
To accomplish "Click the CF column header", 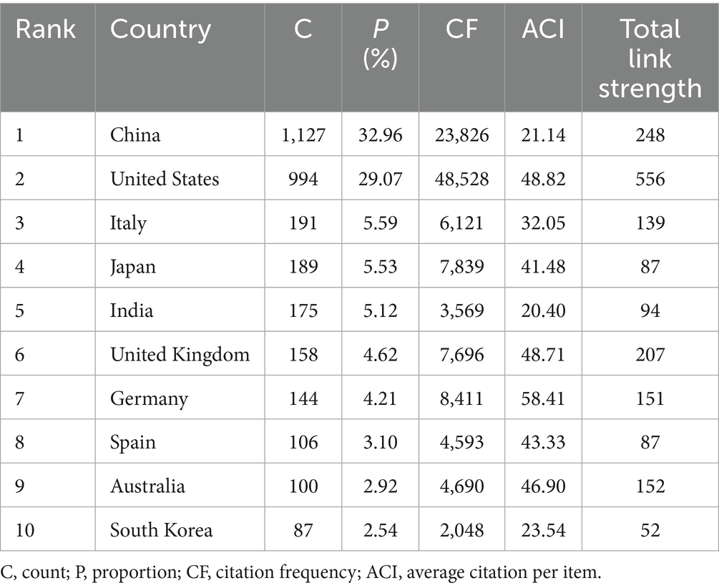I will [x=462, y=29].
